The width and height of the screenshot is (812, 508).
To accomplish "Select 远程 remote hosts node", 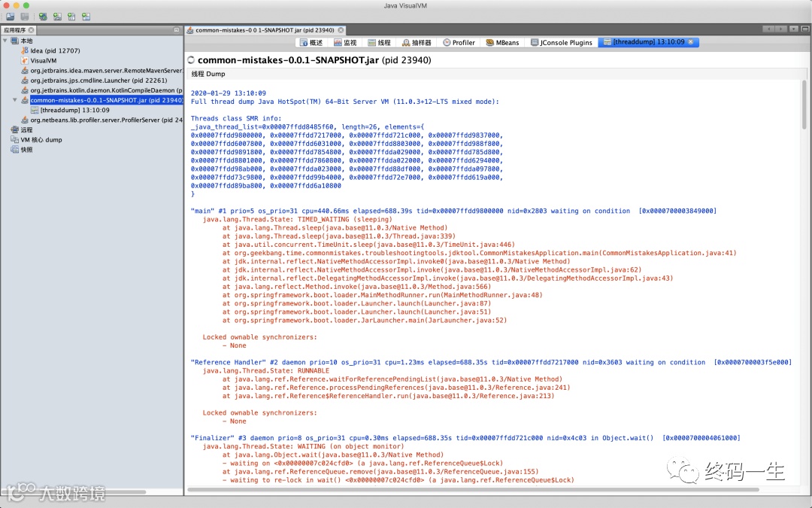I will pos(26,129).
